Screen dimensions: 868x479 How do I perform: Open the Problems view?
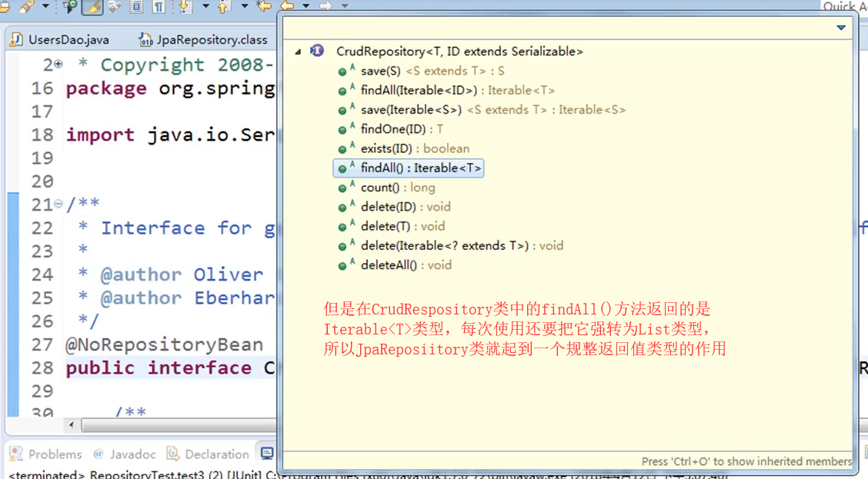click(52, 453)
